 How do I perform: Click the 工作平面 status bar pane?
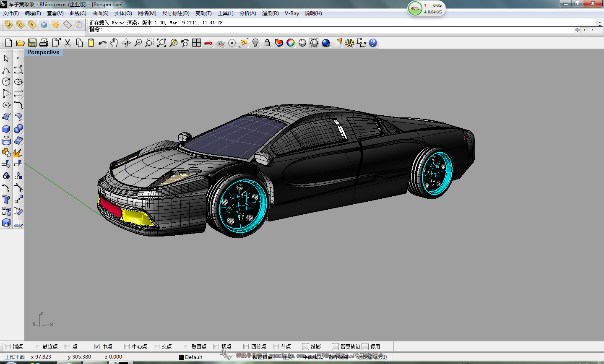tap(14, 357)
